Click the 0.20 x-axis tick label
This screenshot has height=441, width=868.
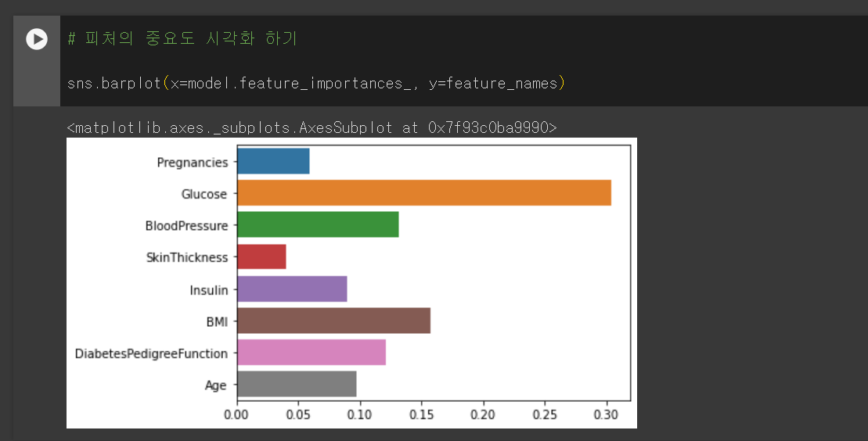tap(483, 414)
